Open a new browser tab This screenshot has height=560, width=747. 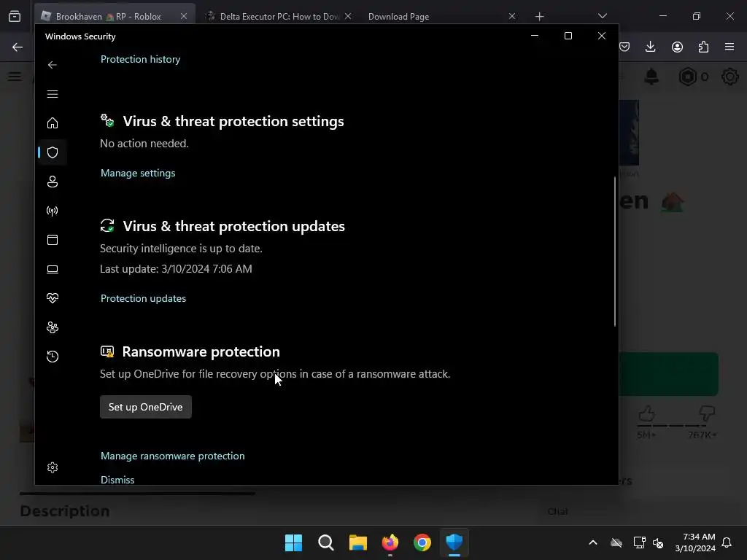tap(539, 17)
